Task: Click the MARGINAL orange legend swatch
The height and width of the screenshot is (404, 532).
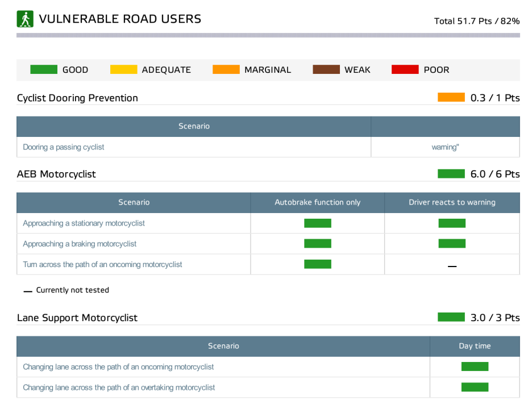Action: coord(226,69)
